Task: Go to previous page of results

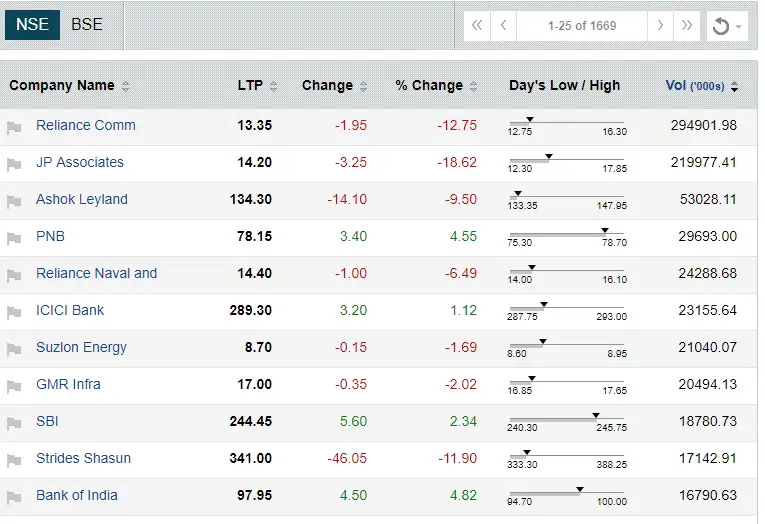Action: (503, 25)
